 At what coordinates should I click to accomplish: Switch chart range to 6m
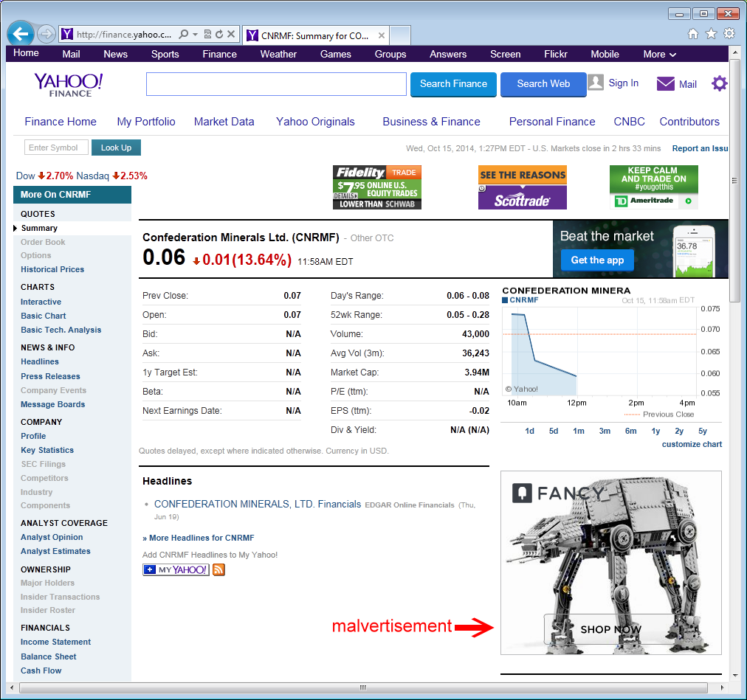click(x=631, y=431)
